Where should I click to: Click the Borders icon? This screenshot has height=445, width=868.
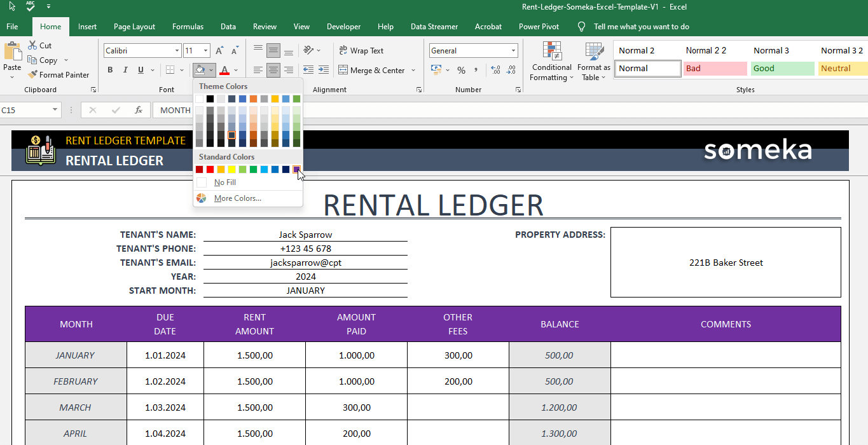tap(170, 70)
